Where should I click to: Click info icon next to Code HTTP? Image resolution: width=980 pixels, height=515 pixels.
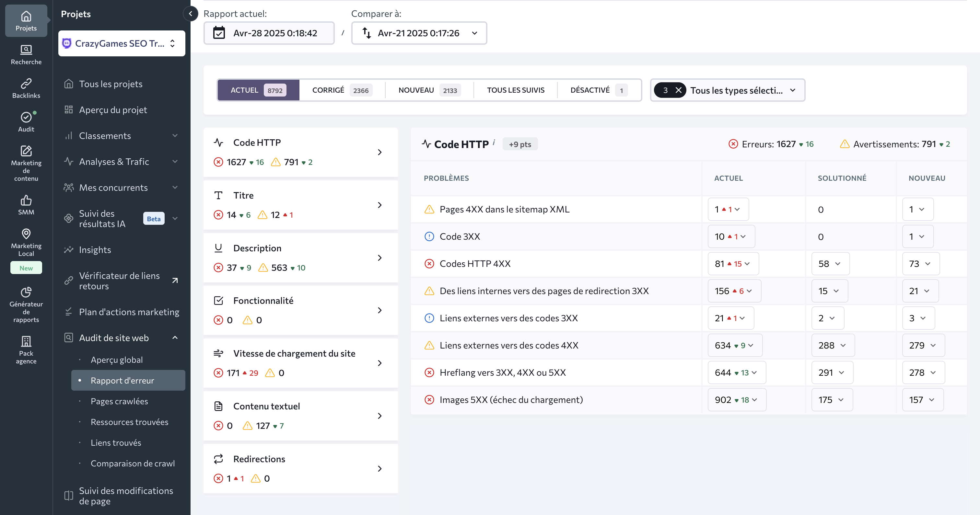pos(494,142)
